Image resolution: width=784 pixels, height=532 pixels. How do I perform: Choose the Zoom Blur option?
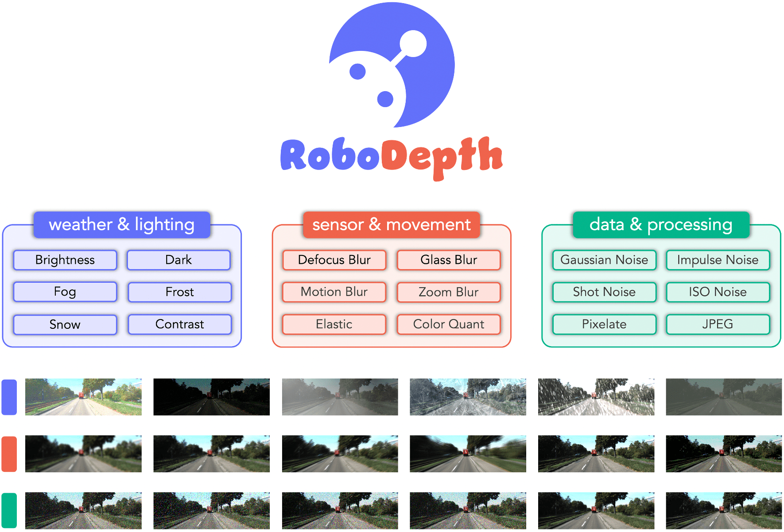(449, 292)
